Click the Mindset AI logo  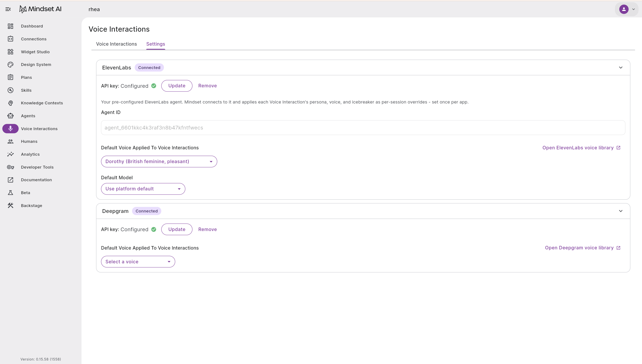tap(40, 9)
